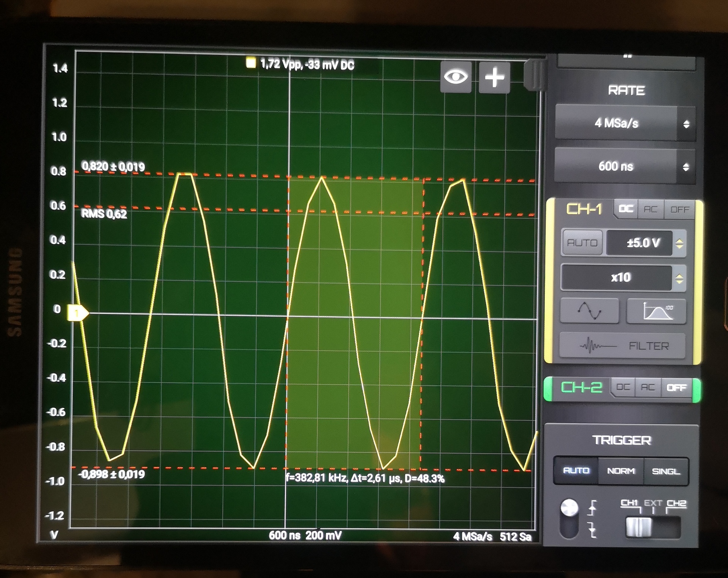Image resolution: width=728 pixels, height=578 pixels.
Task: Set CH-1 coupling to AC
Action: click(651, 209)
